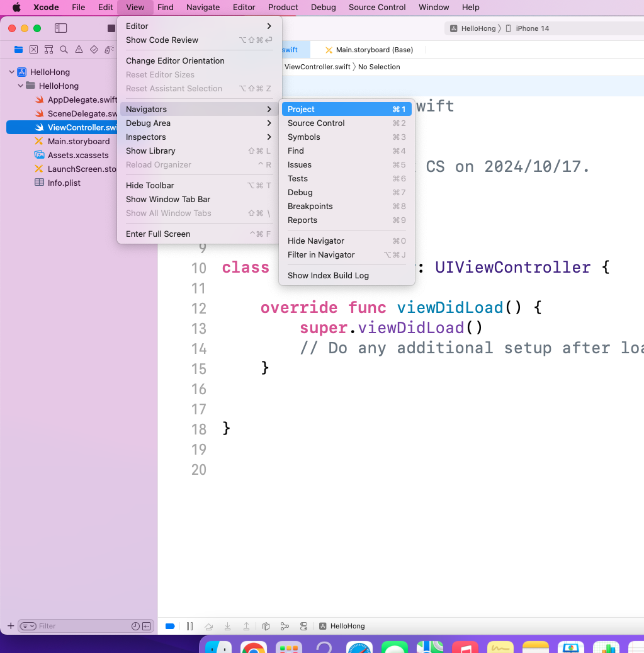The image size is (644, 653).
Task: Click No Selection in jump bar
Action: (379, 67)
